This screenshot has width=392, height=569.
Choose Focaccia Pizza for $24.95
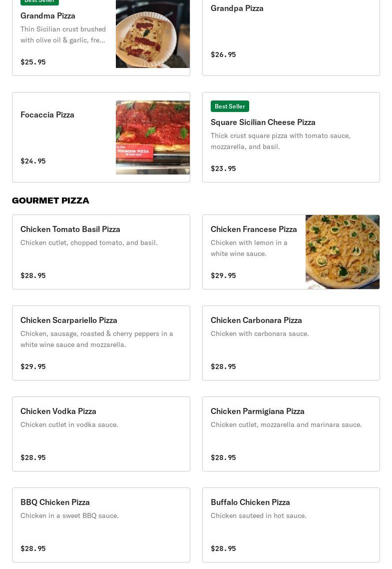click(101, 137)
